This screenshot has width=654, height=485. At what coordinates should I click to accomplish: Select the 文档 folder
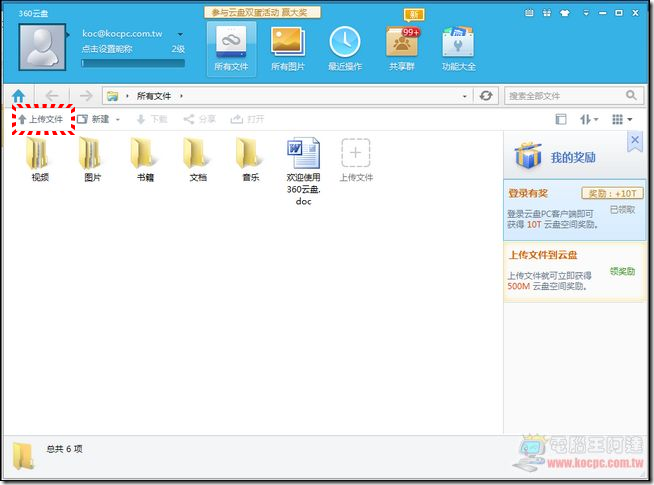pyautogui.click(x=198, y=160)
